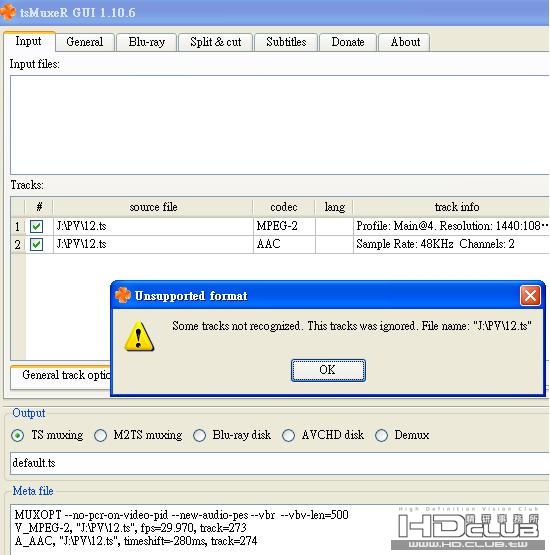Go to the Subtitles tab
The width and height of the screenshot is (550, 555).
click(286, 42)
